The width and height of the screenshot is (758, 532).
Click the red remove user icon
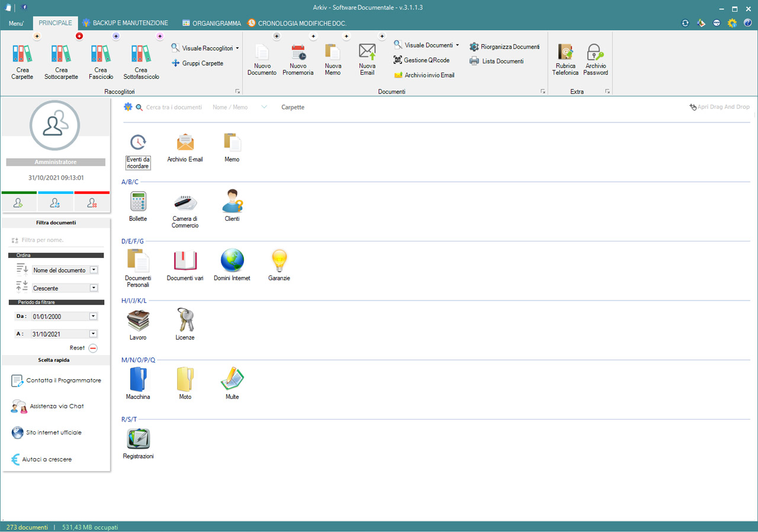[x=92, y=202]
